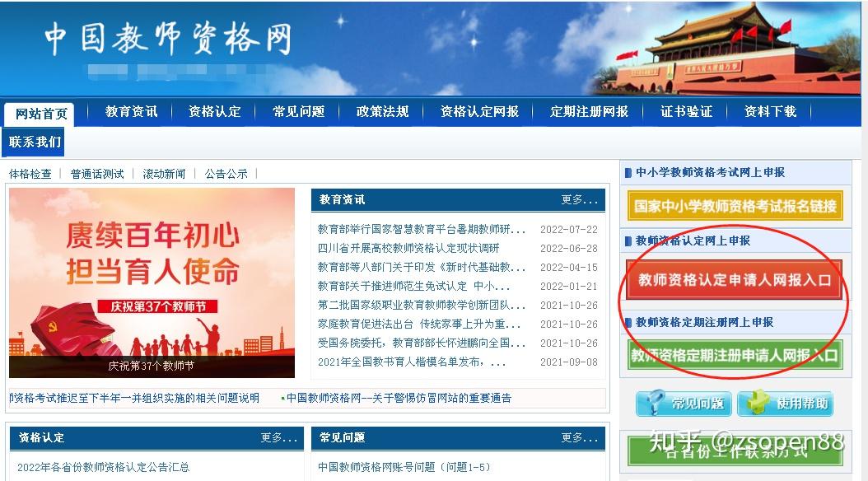Open news 第二批国家级职业教育教师教学创新团队
This screenshot has width=868, height=481.
click(x=422, y=305)
